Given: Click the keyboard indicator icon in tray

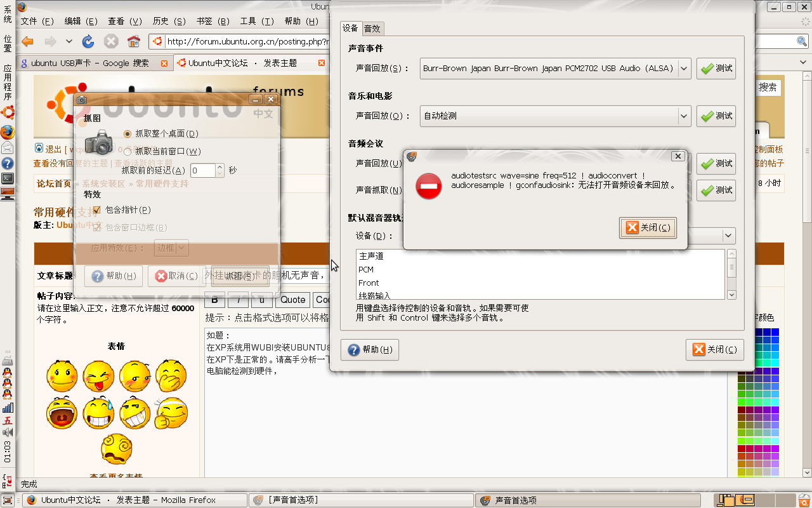Looking at the screenshot, I should click(x=8, y=360).
